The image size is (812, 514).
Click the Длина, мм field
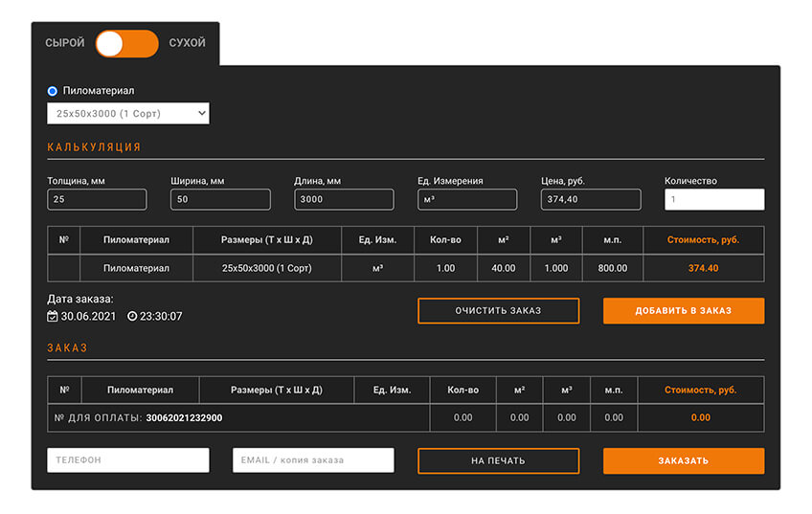(344, 199)
